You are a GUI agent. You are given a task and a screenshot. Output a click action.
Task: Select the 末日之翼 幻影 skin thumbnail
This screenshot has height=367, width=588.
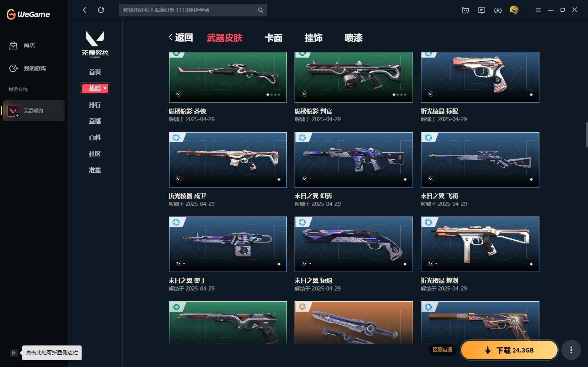coord(354,160)
